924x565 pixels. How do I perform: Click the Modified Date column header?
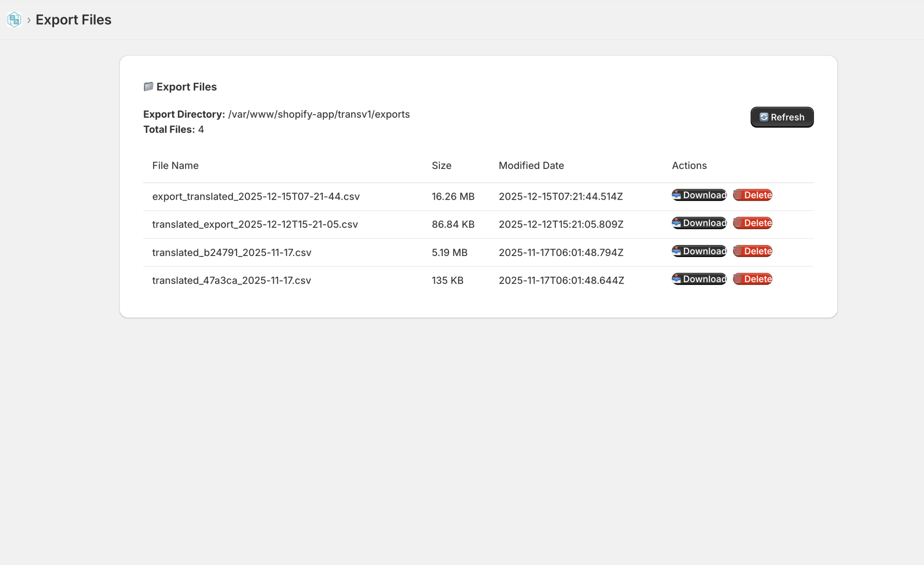[x=531, y=165]
